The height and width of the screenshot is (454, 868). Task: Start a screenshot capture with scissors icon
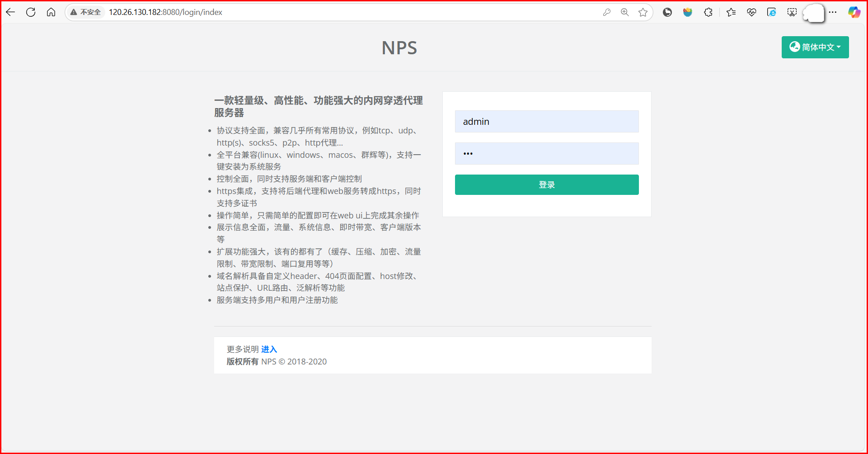click(x=792, y=12)
